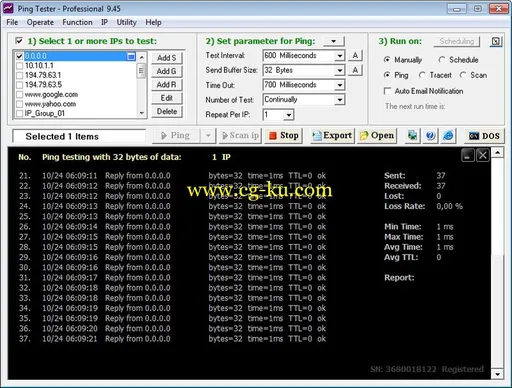This screenshot has height=388, width=512.
Task: Select the Ping mode radio button
Action: (387, 75)
